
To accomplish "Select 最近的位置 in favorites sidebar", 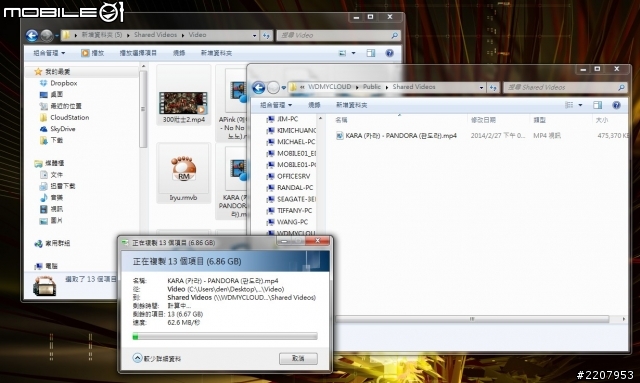I will 61,106.
